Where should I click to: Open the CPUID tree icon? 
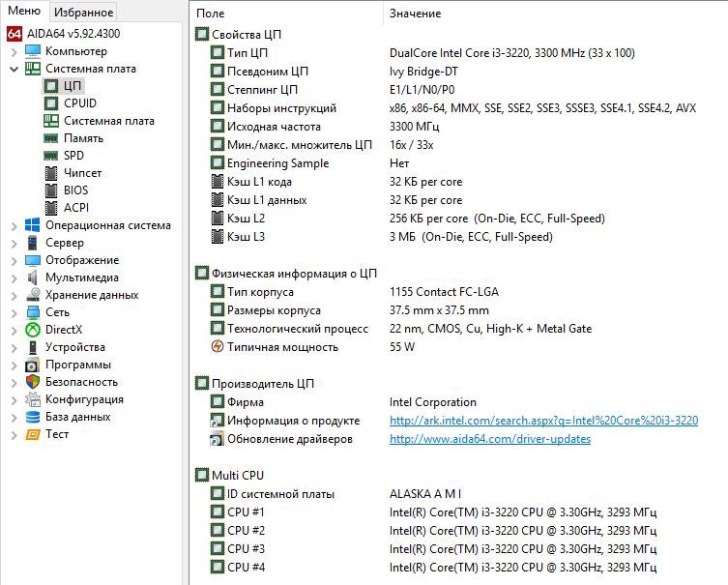pyautogui.click(x=50, y=103)
